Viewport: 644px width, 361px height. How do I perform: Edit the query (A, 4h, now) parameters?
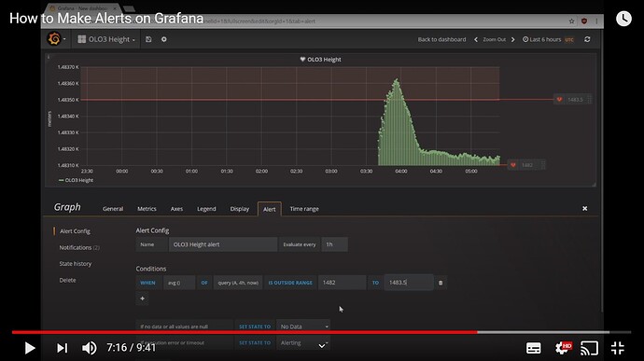[238, 283]
